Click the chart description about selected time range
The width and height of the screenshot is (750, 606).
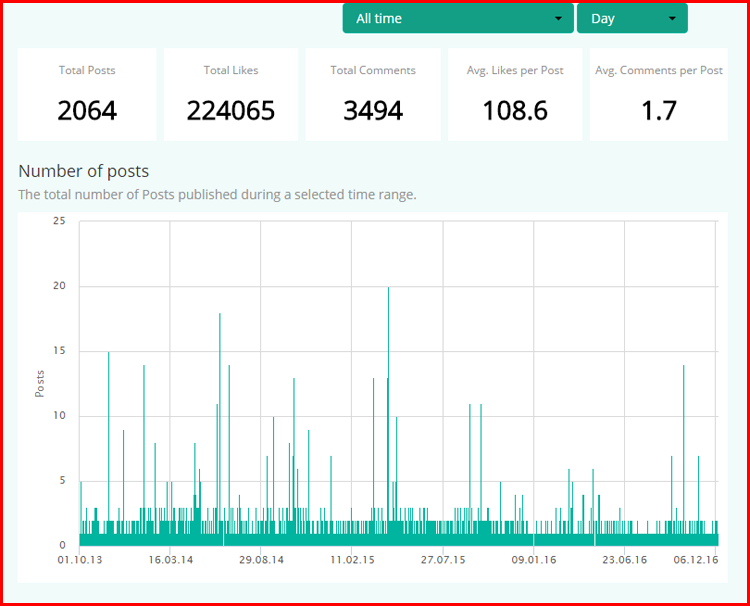[217, 195]
